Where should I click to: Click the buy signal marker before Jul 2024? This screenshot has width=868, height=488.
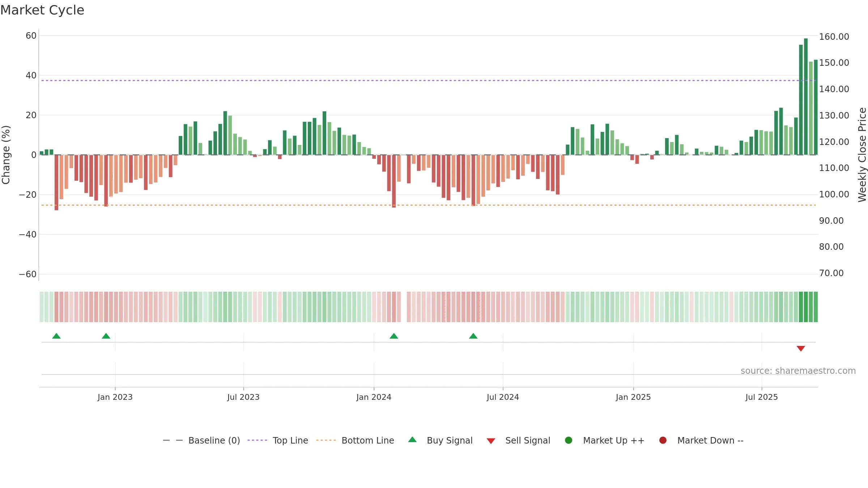point(473,336)
